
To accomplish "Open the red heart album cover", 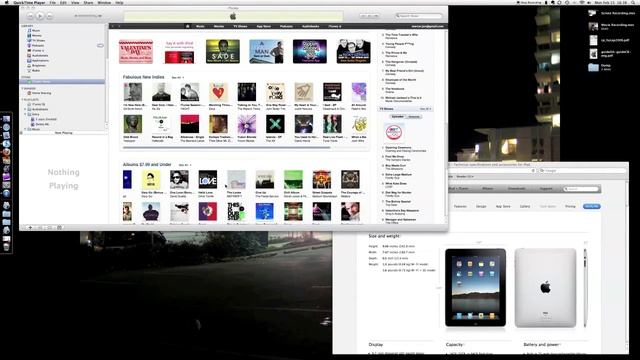I will (218, 92).
